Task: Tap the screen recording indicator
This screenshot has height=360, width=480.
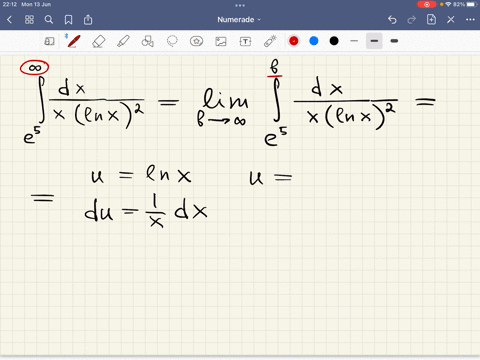Action: click(x=427, y=4)
